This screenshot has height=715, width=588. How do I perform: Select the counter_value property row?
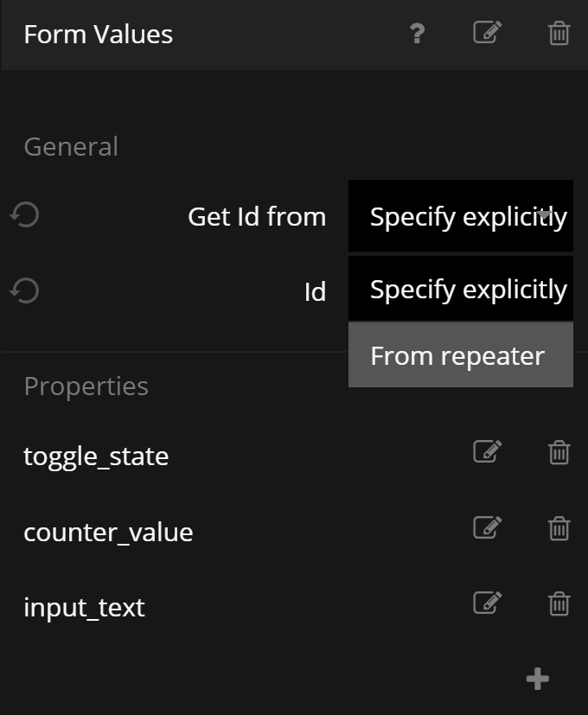click(x=108, y=532)
